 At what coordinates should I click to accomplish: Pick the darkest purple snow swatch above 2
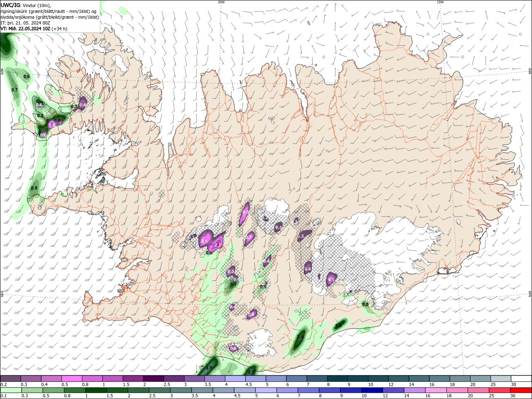click(153, 378)
